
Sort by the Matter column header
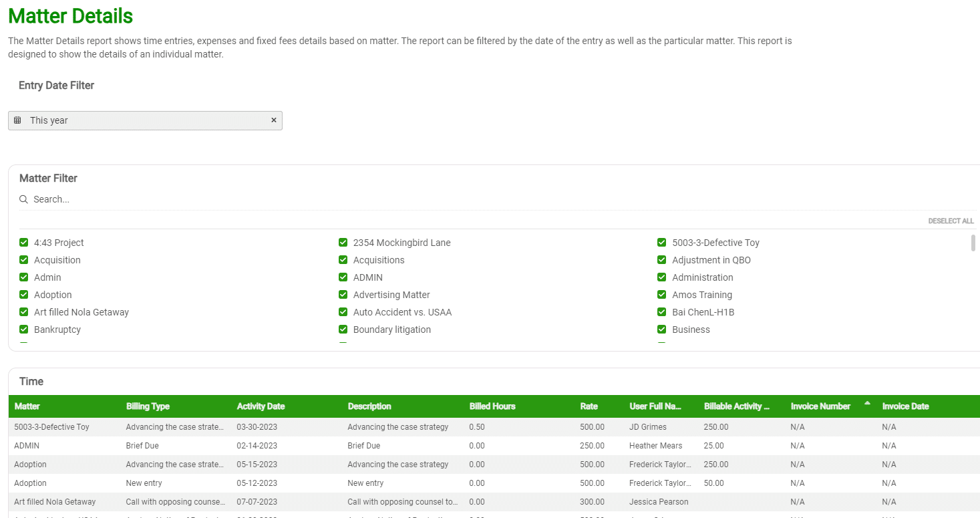click(x=27, y=406)
